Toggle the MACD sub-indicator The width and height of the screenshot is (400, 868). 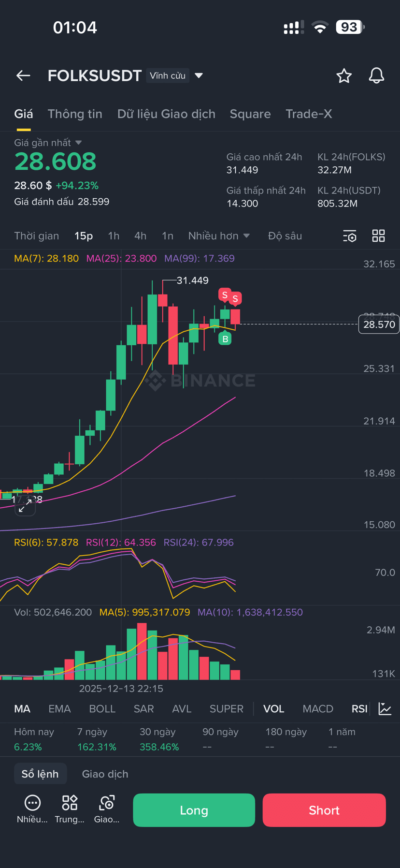pos(318,709)
